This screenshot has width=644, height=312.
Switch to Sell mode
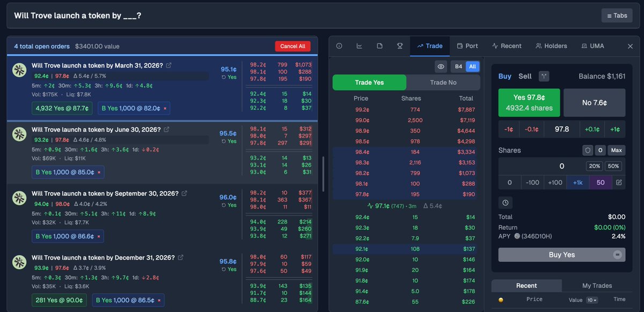525,76
